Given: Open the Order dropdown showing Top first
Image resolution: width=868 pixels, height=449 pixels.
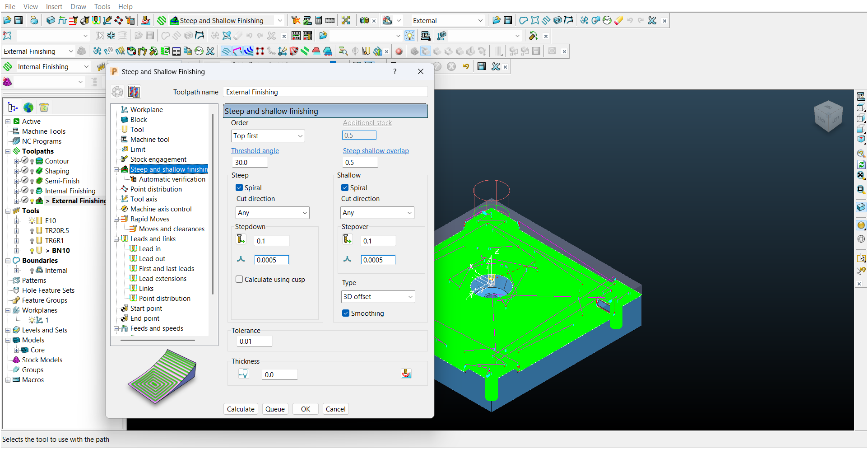Looking at the screenshot, I should [x=268, y=136].
